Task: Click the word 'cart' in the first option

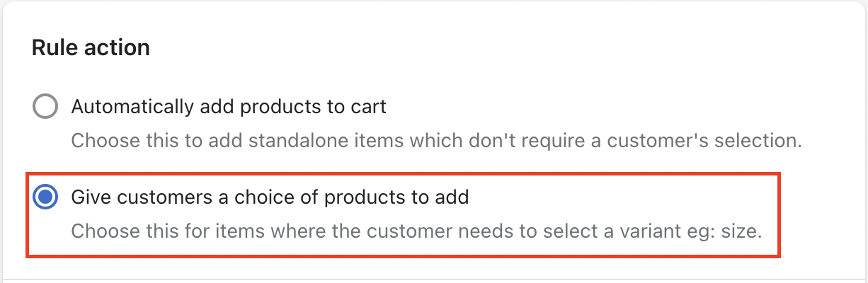Action: (370, 108)
